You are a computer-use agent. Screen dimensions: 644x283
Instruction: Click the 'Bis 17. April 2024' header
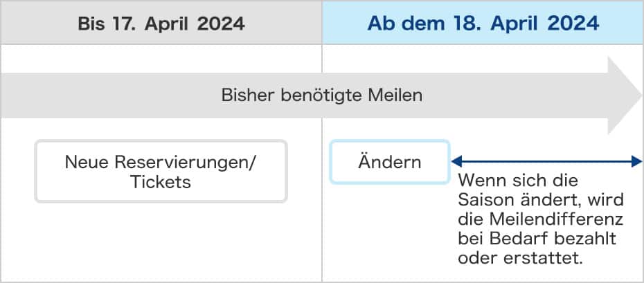coord(161,23)
